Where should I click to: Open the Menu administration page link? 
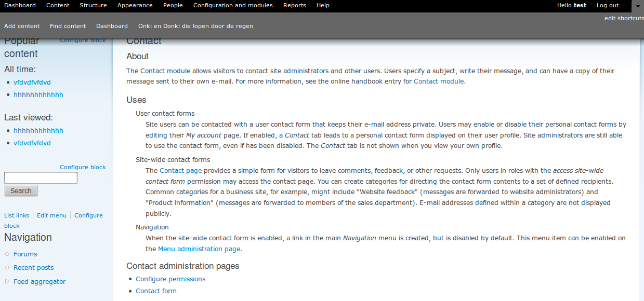click(x=199, y=249)
